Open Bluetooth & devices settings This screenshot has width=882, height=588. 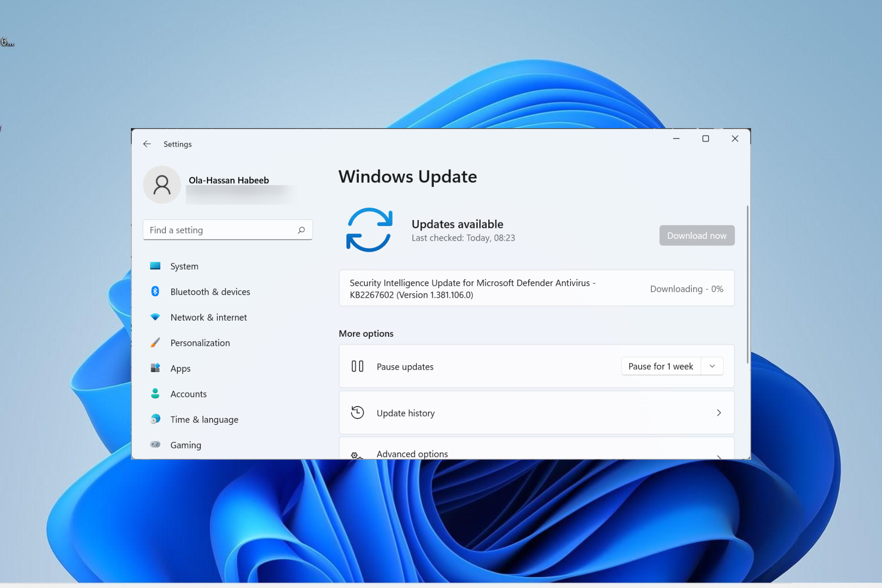(x=209, y=291)
